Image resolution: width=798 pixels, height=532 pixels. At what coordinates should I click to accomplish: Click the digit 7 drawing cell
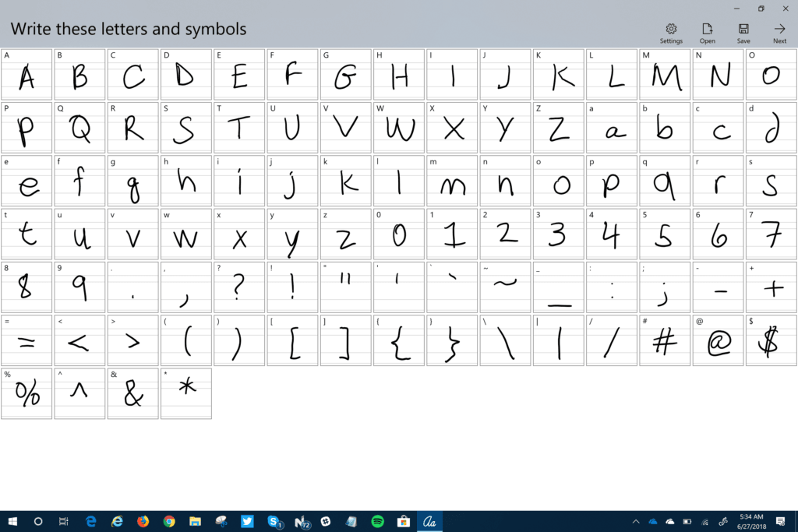[x=771, y=234]
